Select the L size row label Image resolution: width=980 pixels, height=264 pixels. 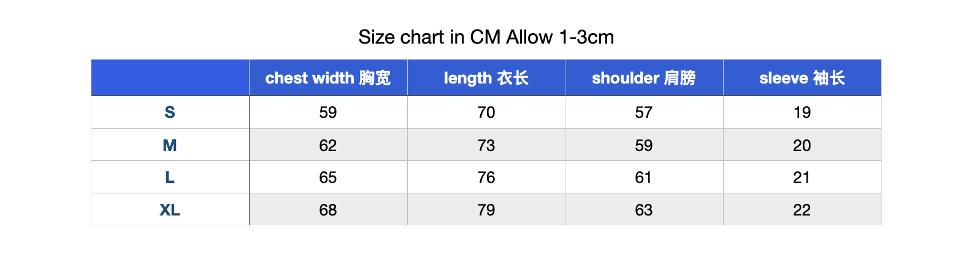(x=170, y=177)
